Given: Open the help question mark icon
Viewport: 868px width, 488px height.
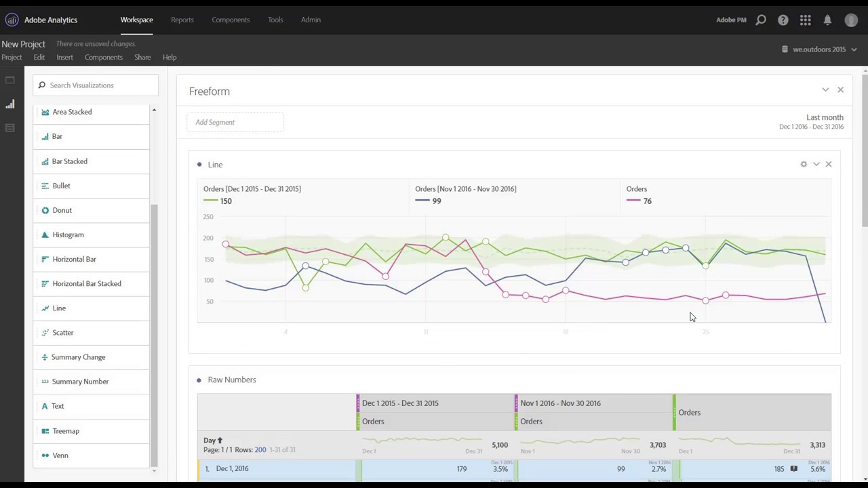Looking at the screenshot, I should [783, 20].
